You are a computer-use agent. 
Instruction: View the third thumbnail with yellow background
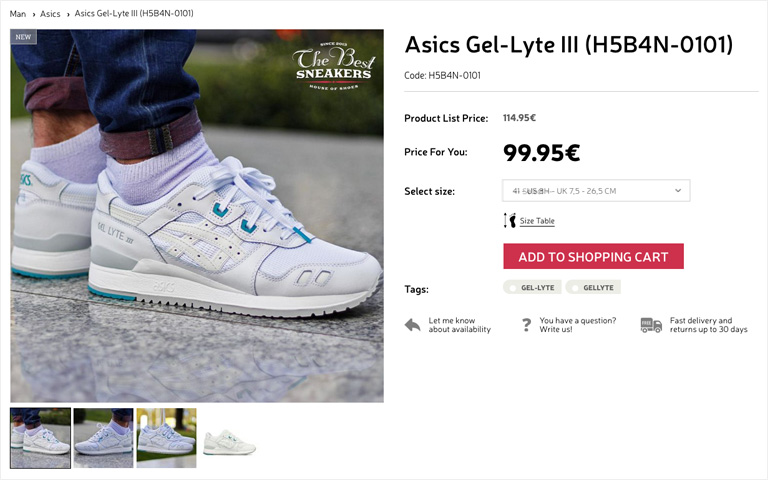click(167, 438)
